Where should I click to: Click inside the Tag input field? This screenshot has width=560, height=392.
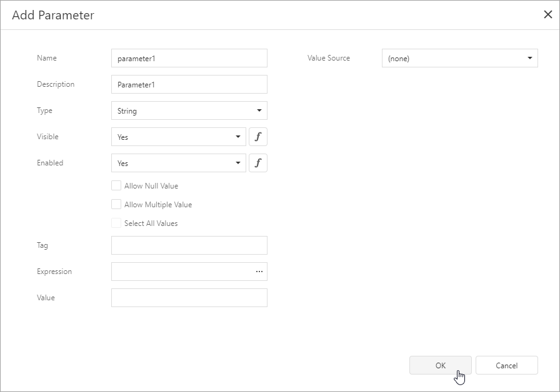[x=187, y=245]
